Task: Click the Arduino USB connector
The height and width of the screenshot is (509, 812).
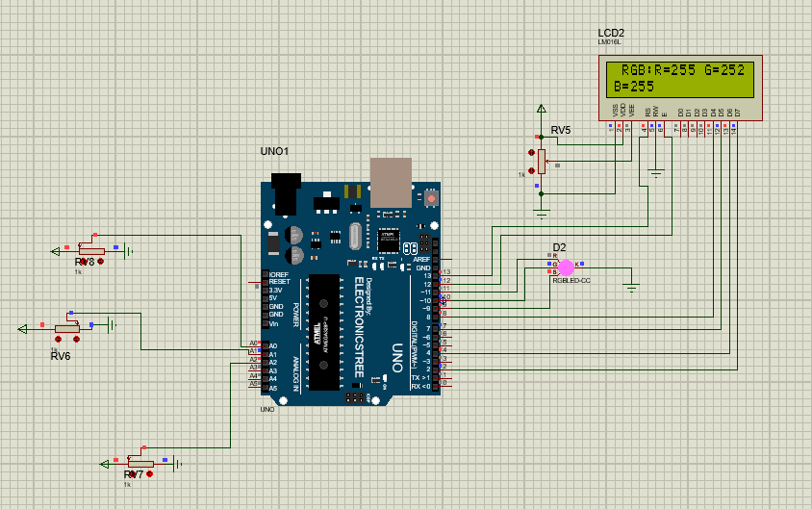Action: pos(391,183)
